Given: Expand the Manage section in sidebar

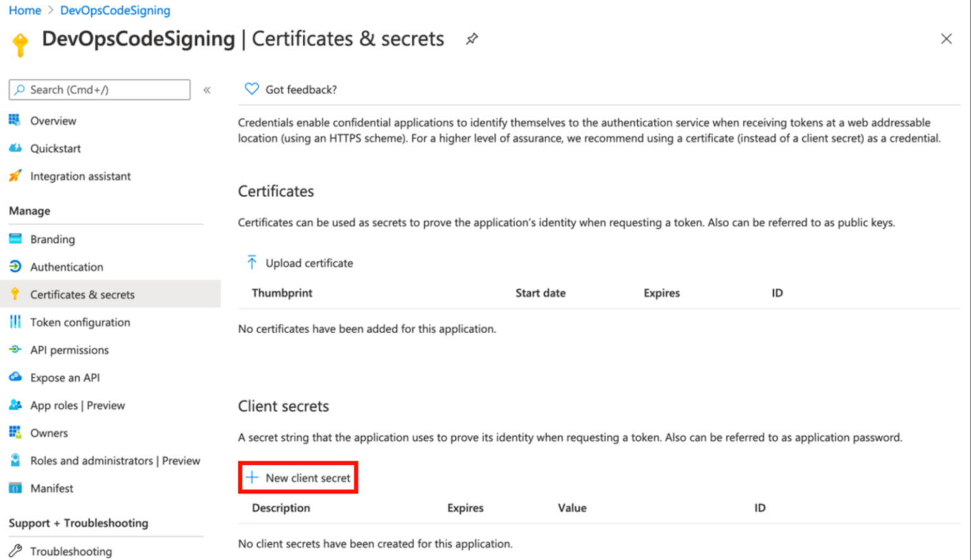Looking at the screenshot, I should point(29,210).
